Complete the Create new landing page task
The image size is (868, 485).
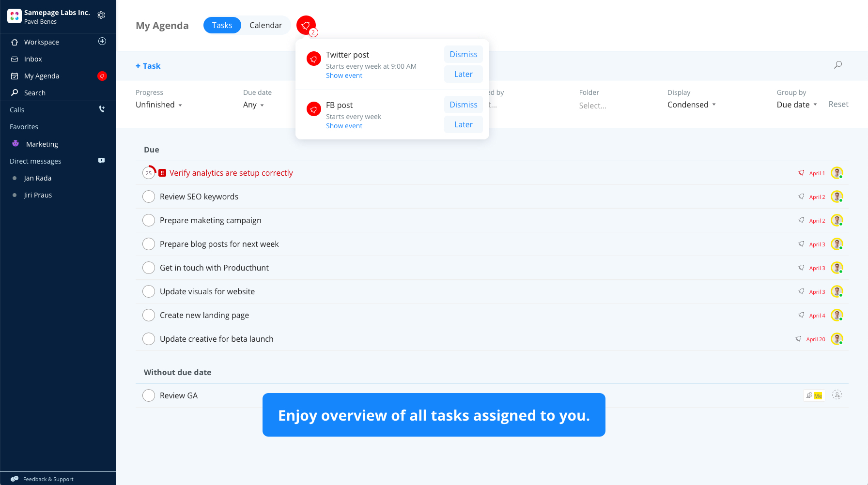pyautogui.click(x=149, y=315)
